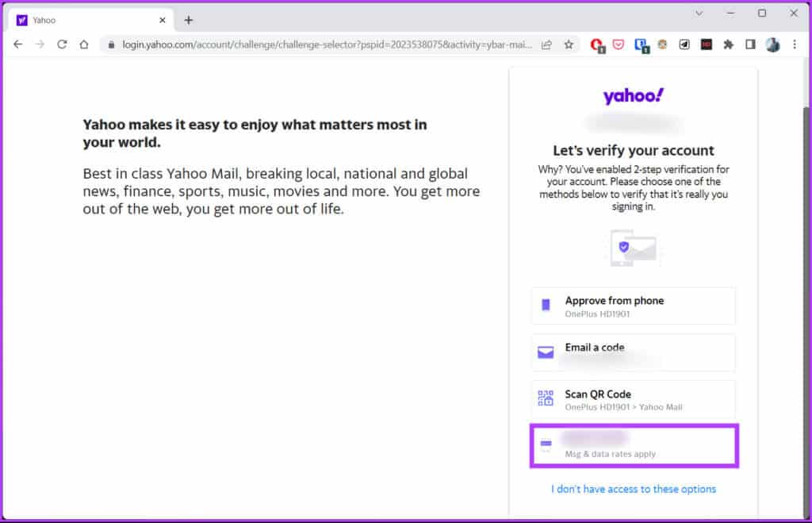Viewport: 812px width, 523px height.
Task: Choose Email a code option
Action: pos(634,353)
